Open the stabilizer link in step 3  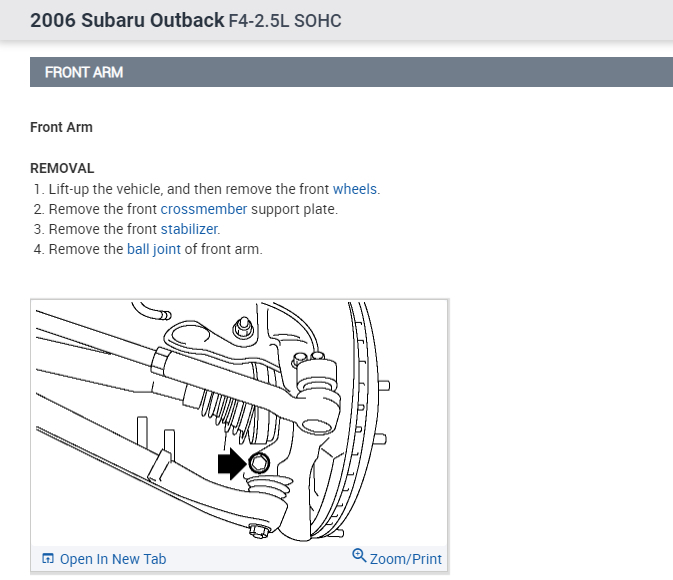pos(189,229)
